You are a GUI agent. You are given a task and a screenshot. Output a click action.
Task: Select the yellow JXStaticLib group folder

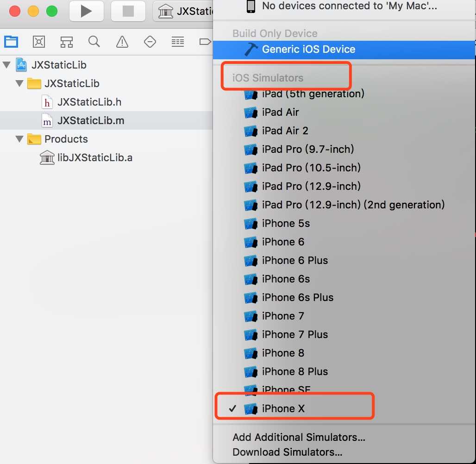[34, 83]
